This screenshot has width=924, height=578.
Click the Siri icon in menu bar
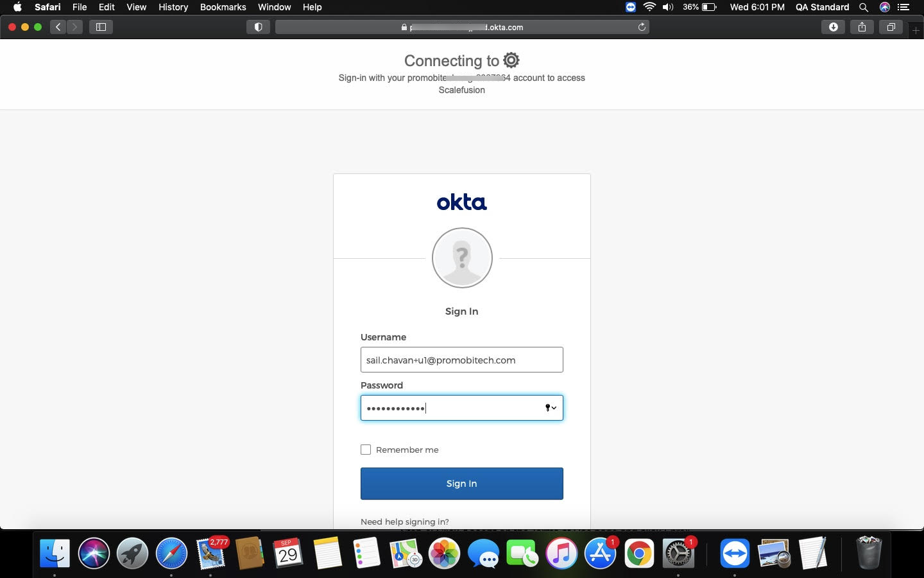[885, 7]
